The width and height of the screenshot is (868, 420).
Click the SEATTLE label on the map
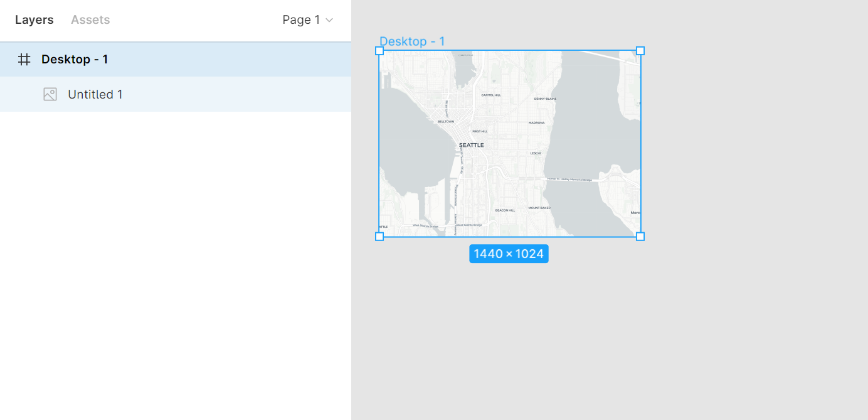[472, 145]
